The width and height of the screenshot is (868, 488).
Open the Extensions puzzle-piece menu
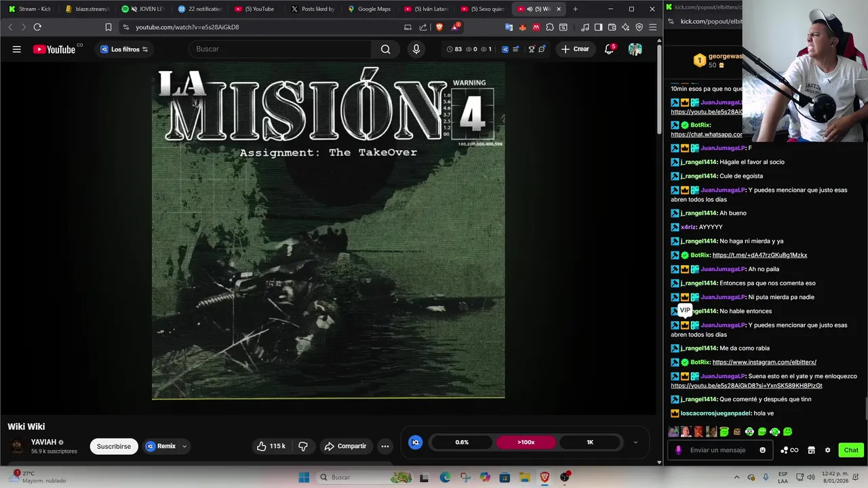tap(550, 27)
